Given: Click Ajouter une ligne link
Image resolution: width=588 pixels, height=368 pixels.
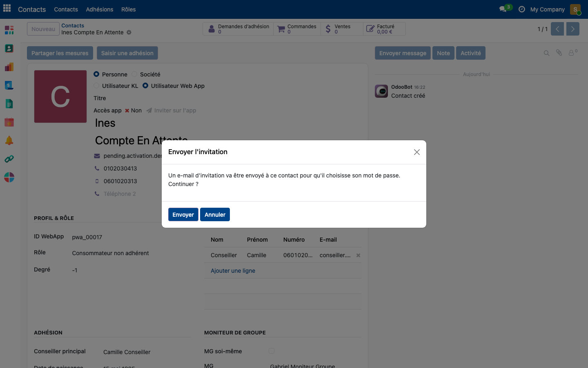Looking at the screenshot, I should tap(233, 271).
